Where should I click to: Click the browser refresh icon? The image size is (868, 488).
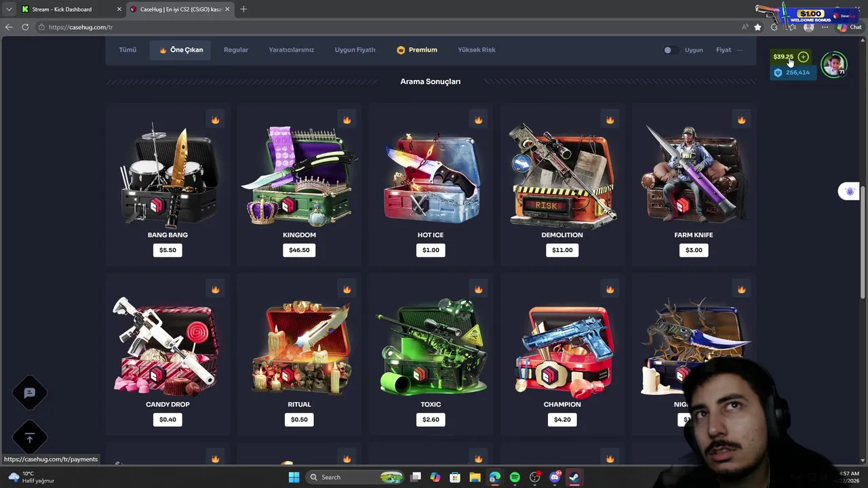pos(25,27)
